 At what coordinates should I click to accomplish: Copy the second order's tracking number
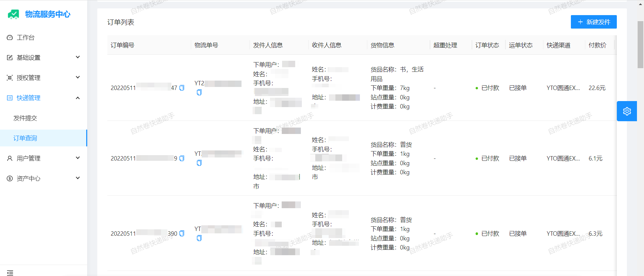[x=199, y=163]
